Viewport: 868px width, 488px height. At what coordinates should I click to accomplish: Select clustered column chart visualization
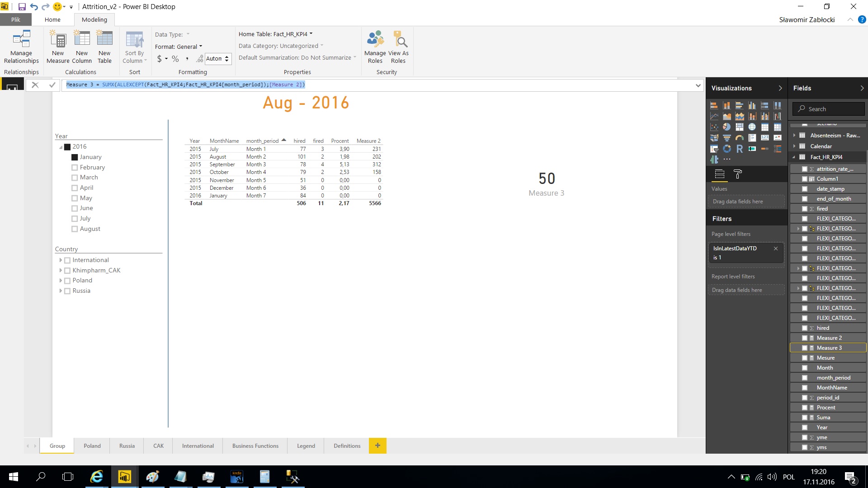click(x=752, y=105)
